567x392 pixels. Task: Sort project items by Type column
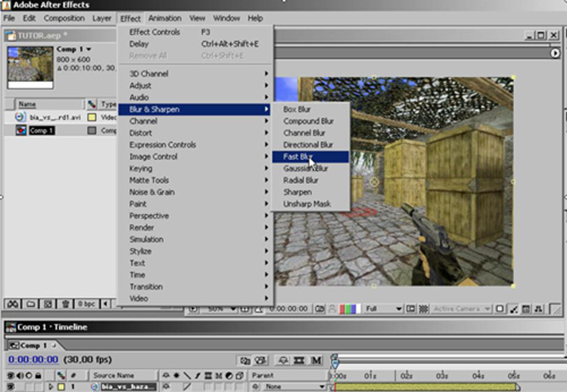tap(108, 104)
